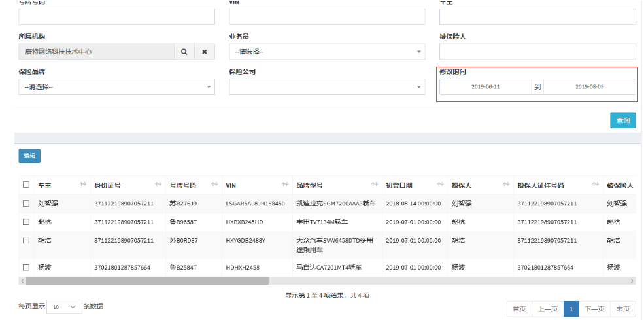Sort table by 车主 column icon
This screenshot has height=320, width=644.
[x=83, y=185]
